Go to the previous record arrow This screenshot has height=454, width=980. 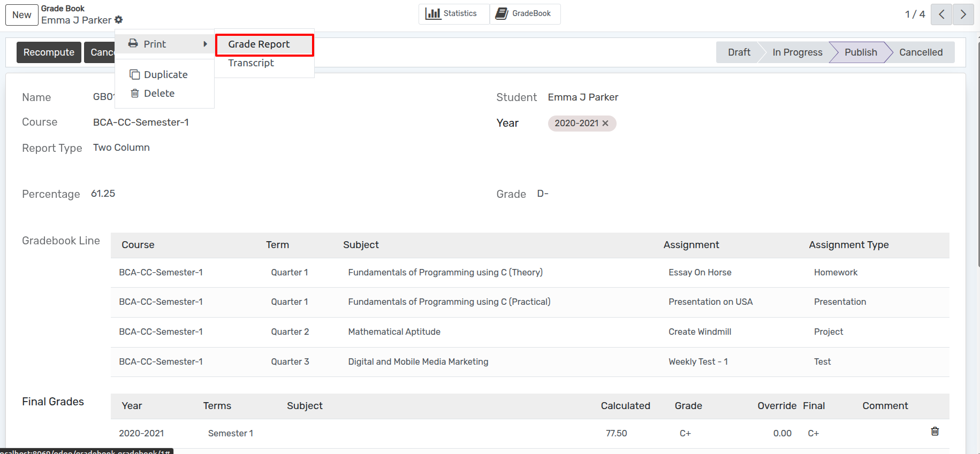[x=941, y=14]
